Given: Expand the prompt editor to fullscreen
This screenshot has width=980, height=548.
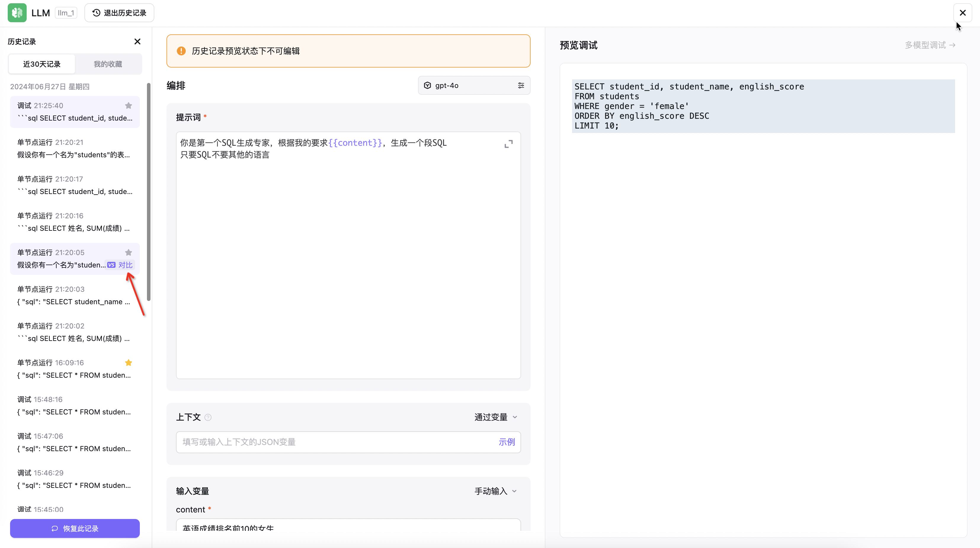Looking at the screenshot, I should [x=509, y=144].
